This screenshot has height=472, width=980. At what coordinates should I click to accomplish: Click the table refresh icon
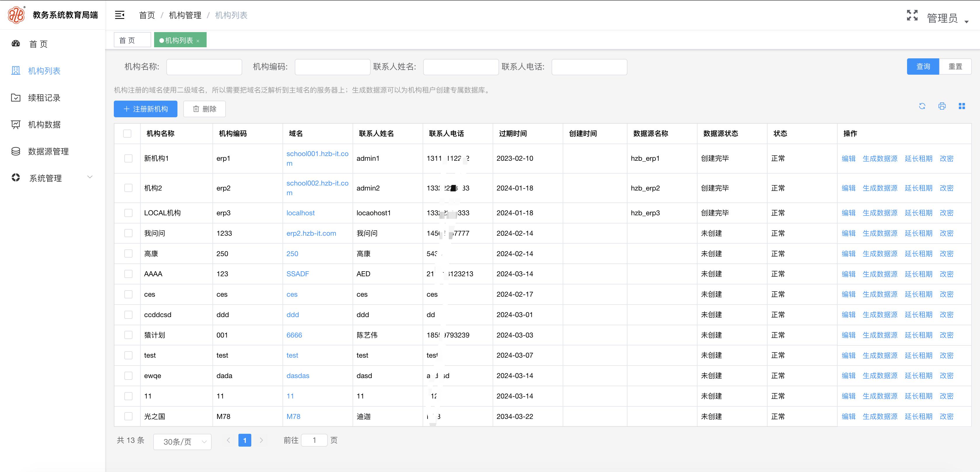[922, 106]
